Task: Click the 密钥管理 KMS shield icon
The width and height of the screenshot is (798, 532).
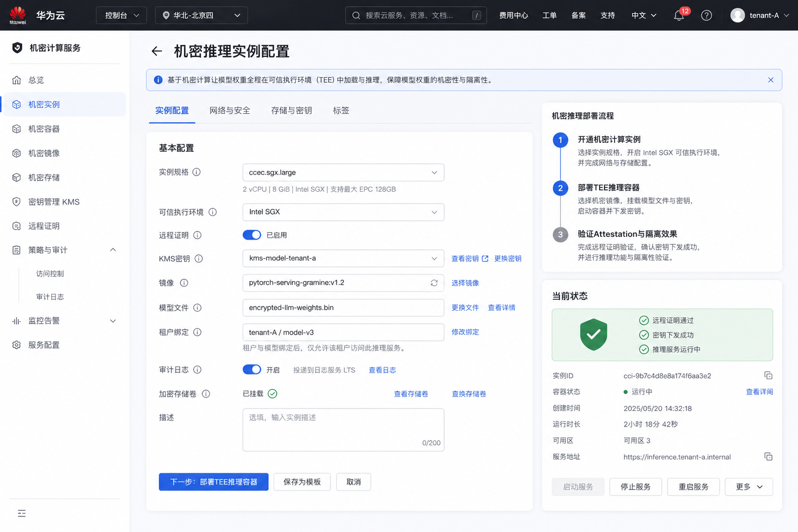Action: [x=17, y=202]
